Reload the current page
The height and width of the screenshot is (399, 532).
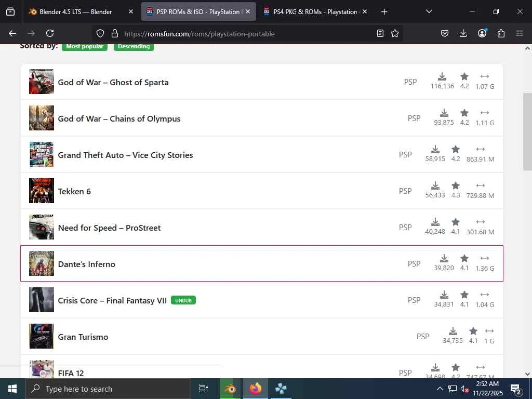point(50,33)
